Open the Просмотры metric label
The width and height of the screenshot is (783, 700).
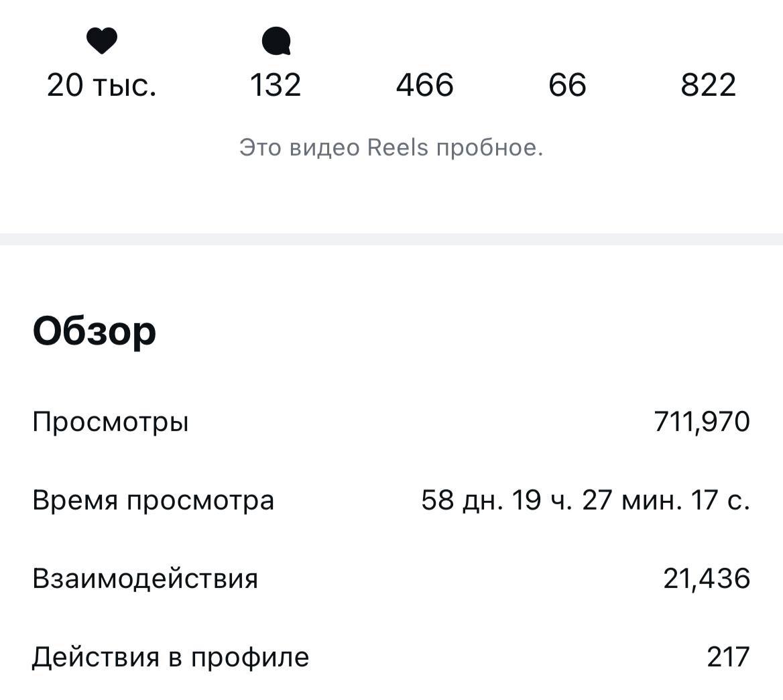[111, 422]
